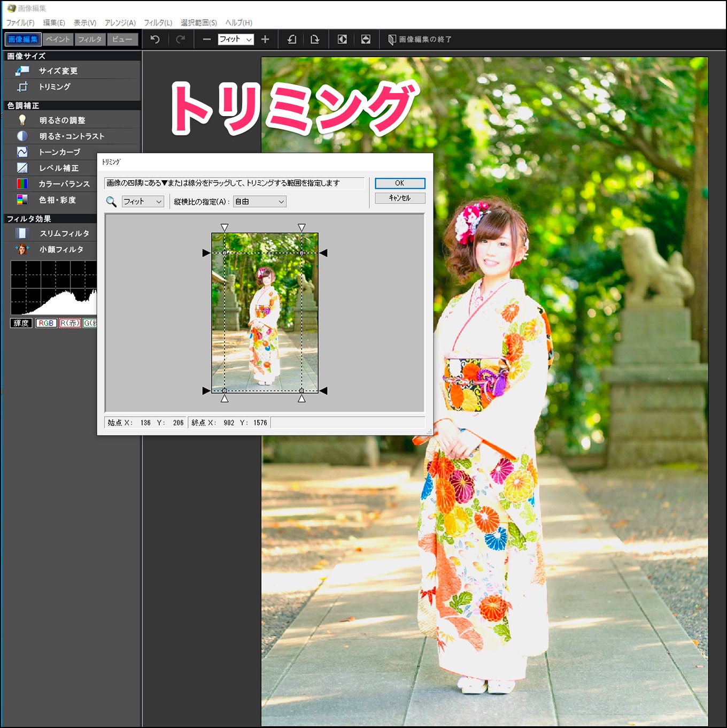Click the フィルタ効果 section header
This screenshot has height=728, width=727.
click(50, 218)
